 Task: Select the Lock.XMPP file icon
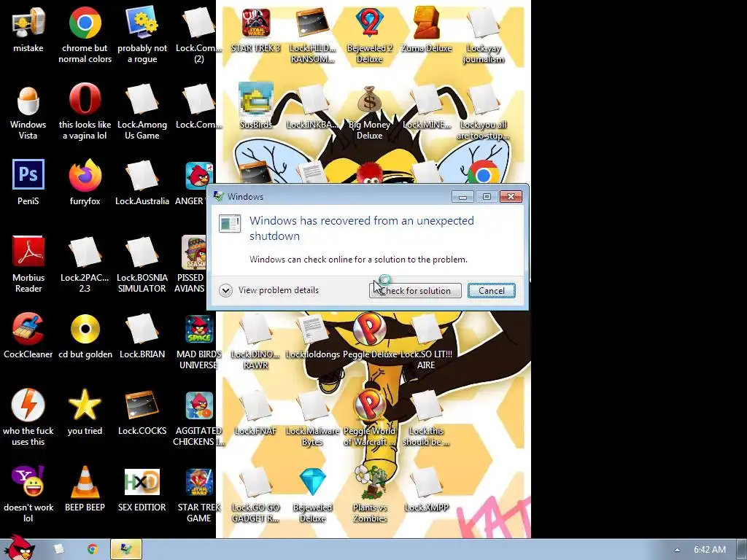pyautogui.click(x=426, y=482)
